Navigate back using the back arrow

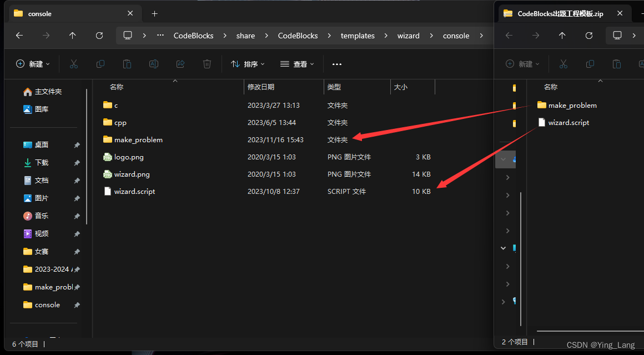(x=19, y=35)
